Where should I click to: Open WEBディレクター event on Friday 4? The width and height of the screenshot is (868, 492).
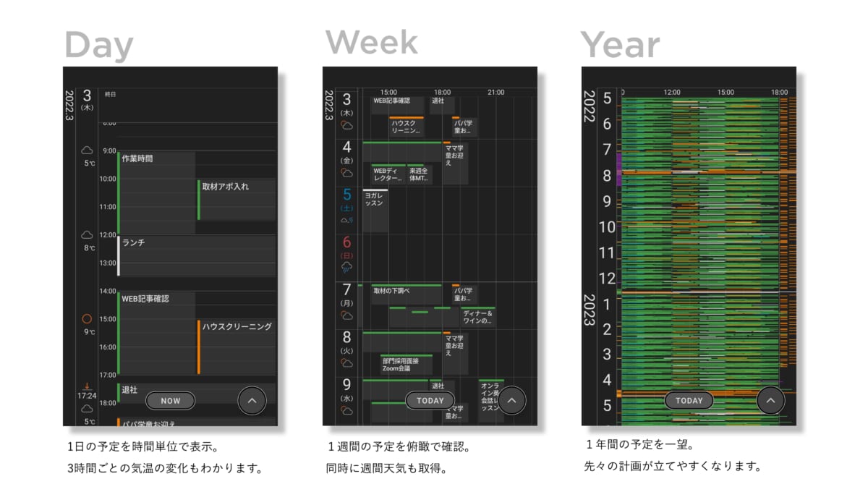(388, 174)
